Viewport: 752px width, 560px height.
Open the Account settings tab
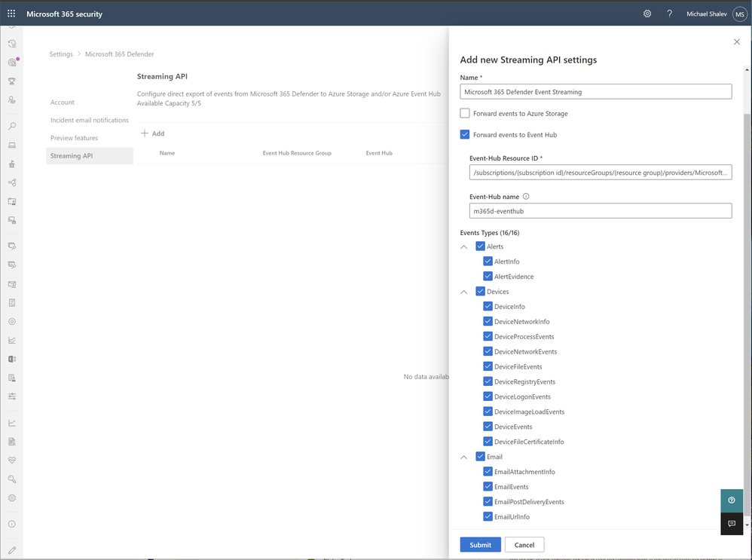click(x=63, y=103)
